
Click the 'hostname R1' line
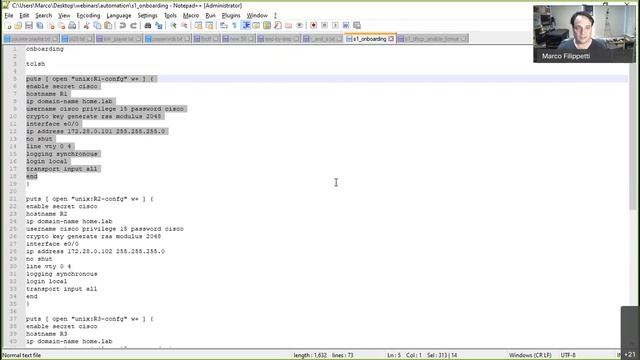[x=47, y=94]
